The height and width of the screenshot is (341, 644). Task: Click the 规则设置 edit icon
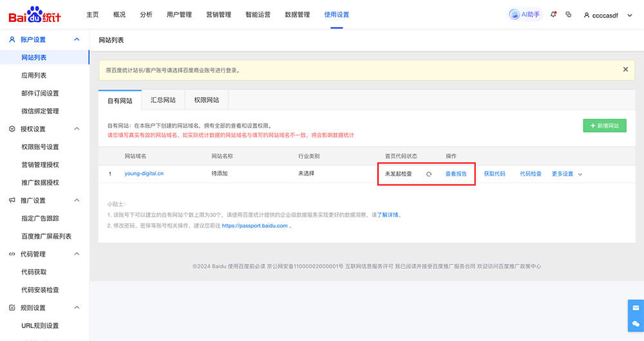12,308
